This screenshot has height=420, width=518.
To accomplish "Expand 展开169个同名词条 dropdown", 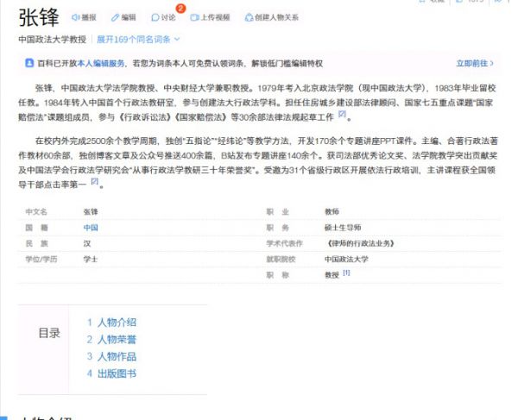I will point(138,39).
